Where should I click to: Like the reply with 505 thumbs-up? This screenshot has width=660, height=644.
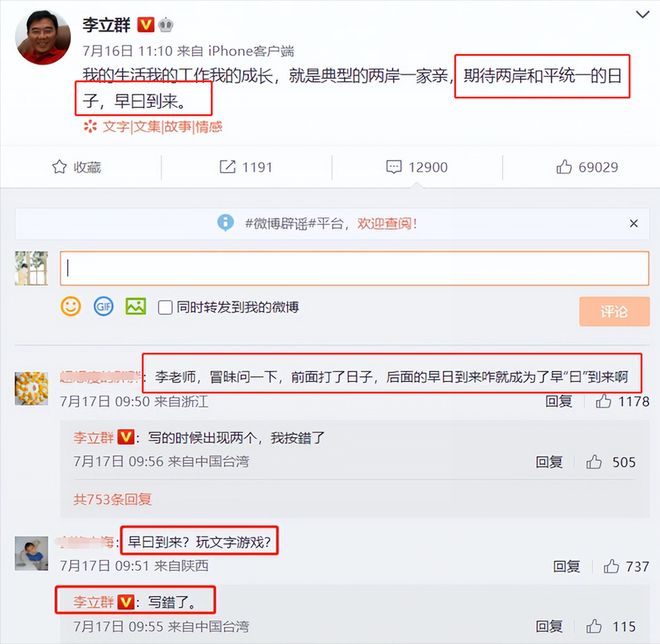tap(594, 462)
